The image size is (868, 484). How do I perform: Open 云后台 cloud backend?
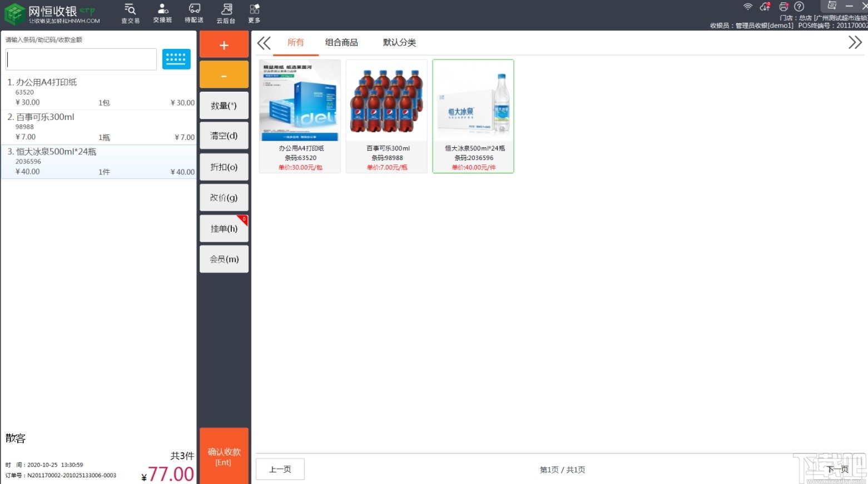tap(225, 13)
